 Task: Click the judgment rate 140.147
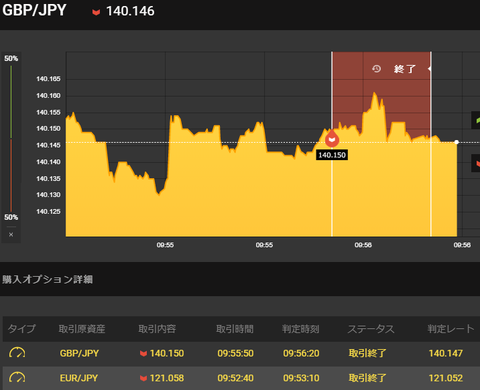446,353
